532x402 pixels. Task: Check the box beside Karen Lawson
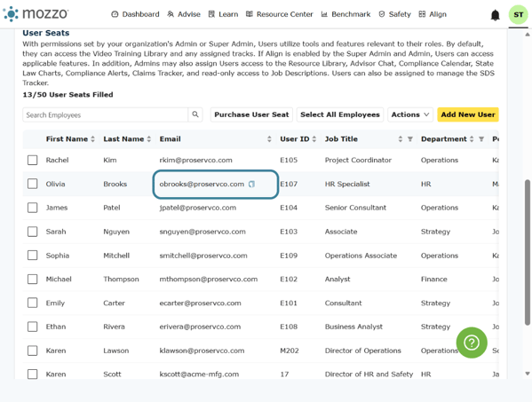33,351
